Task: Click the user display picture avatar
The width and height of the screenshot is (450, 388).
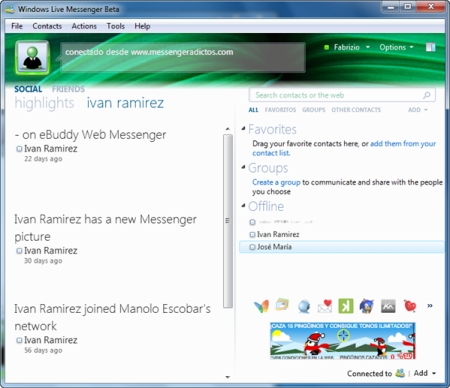Action: pos(32,58)
